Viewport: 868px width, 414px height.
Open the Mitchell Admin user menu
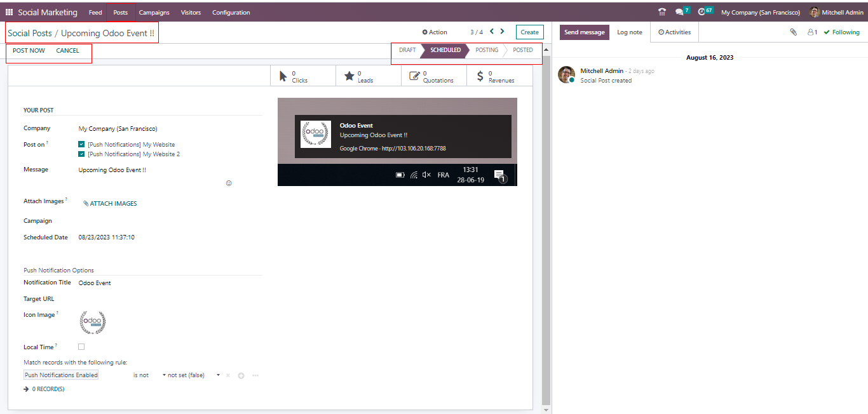[x=836, y=12]
